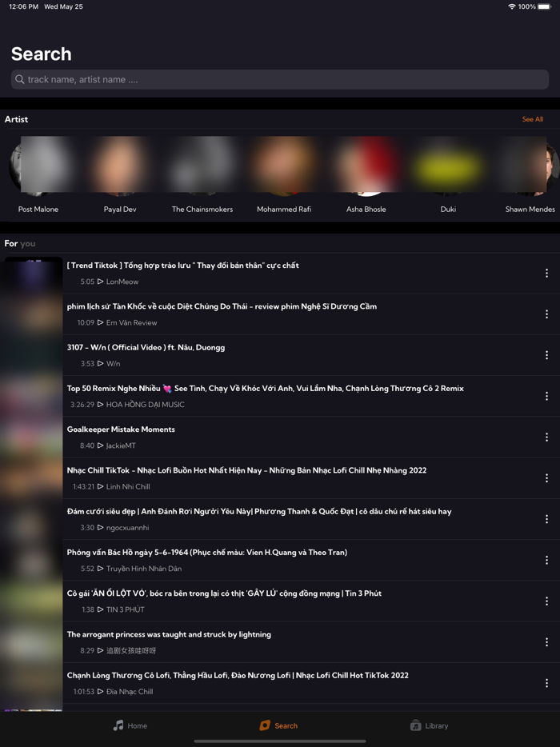Screen dimensions: 560x747
Task: Click See All artists link
Action: (x=532, y=119)
